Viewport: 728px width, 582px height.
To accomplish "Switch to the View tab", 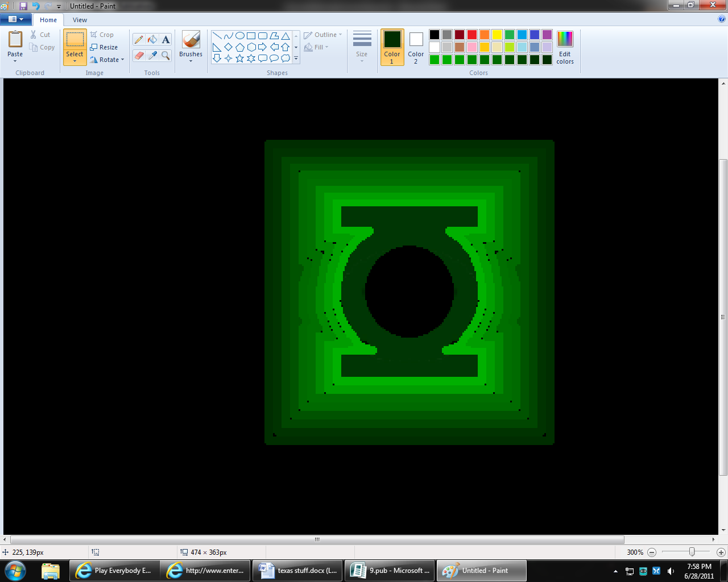I will click(x=80, y=19).
